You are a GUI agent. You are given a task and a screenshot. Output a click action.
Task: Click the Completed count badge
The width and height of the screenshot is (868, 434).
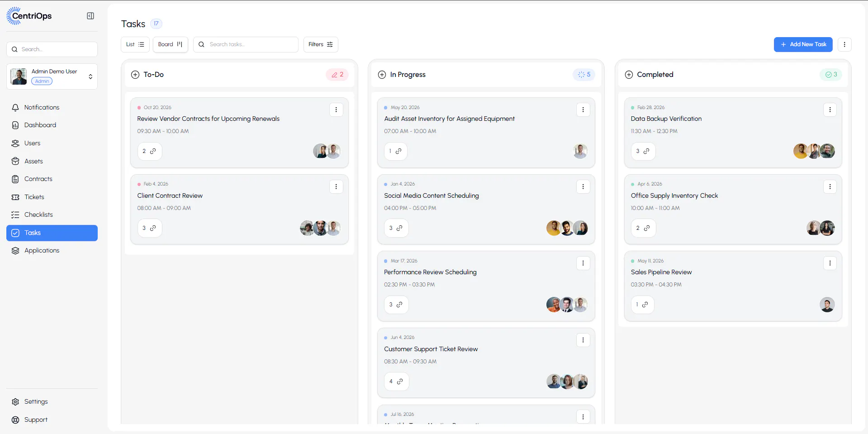point(831,75)
